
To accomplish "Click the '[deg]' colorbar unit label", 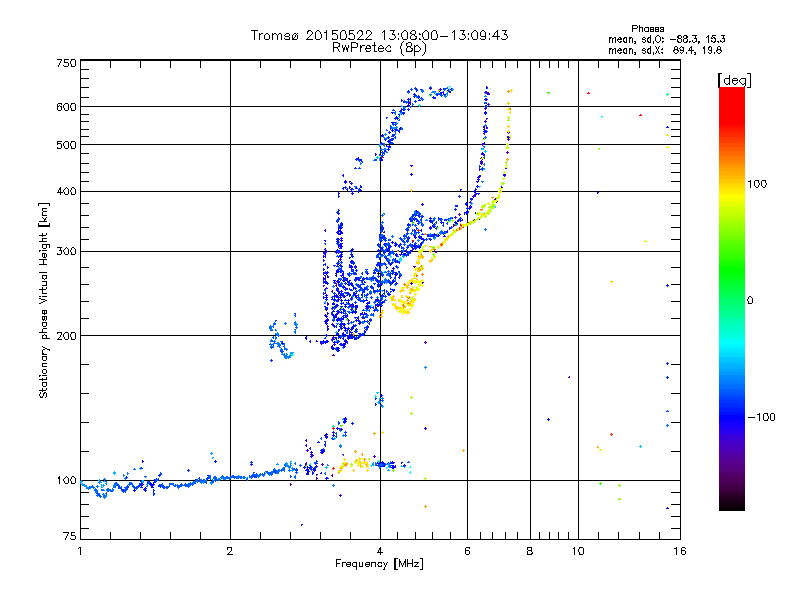I will 734,80.
